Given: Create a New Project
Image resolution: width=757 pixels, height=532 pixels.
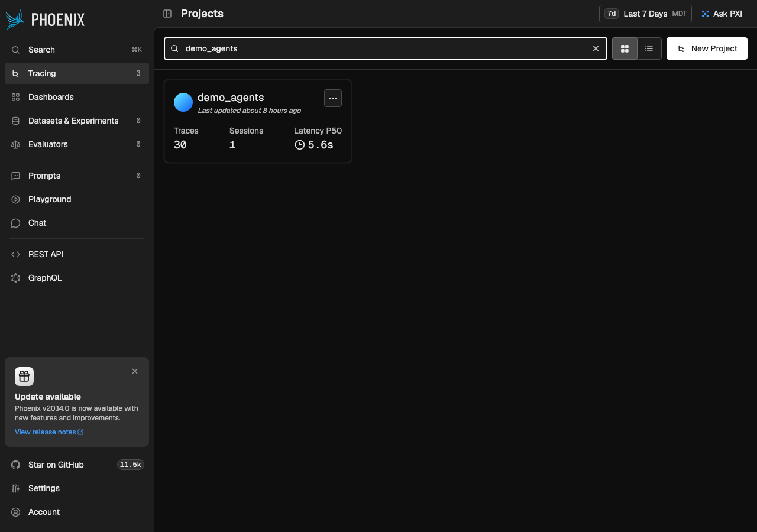Looking at the screenshot, I should (x=707, y=48).
